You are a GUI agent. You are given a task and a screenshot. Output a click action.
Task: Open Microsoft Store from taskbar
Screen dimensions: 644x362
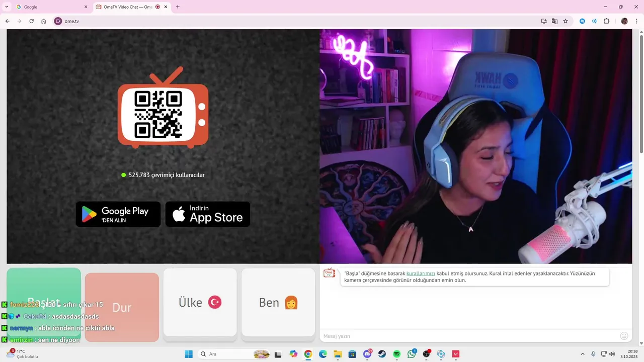click(352, 354)
